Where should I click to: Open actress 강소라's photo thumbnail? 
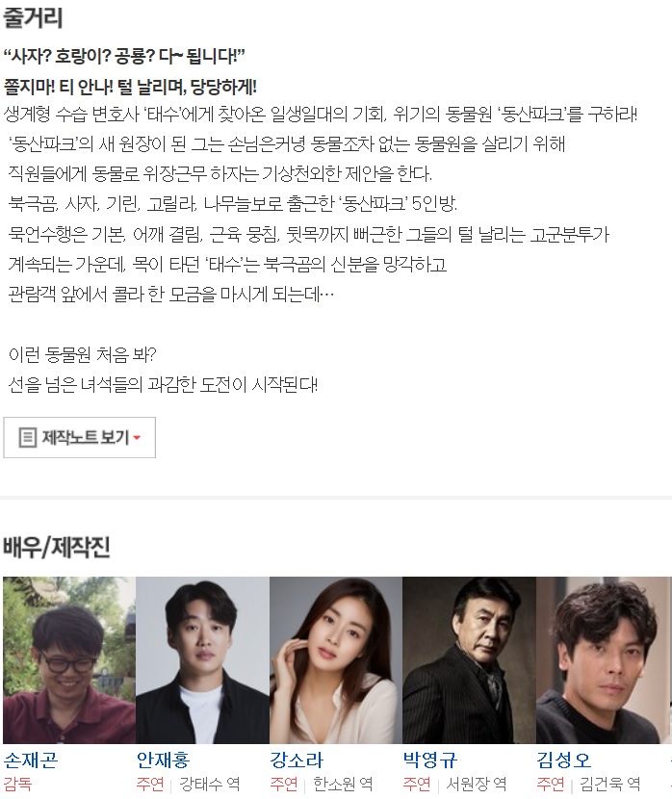(336, 659)
